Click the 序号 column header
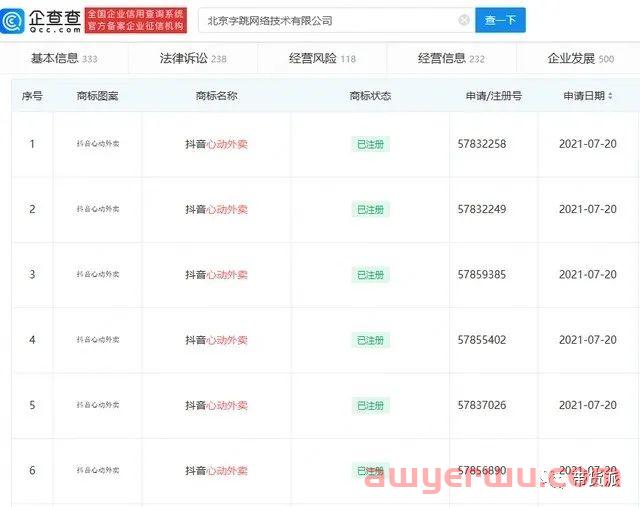640x507 pixels. coord(32,96)
